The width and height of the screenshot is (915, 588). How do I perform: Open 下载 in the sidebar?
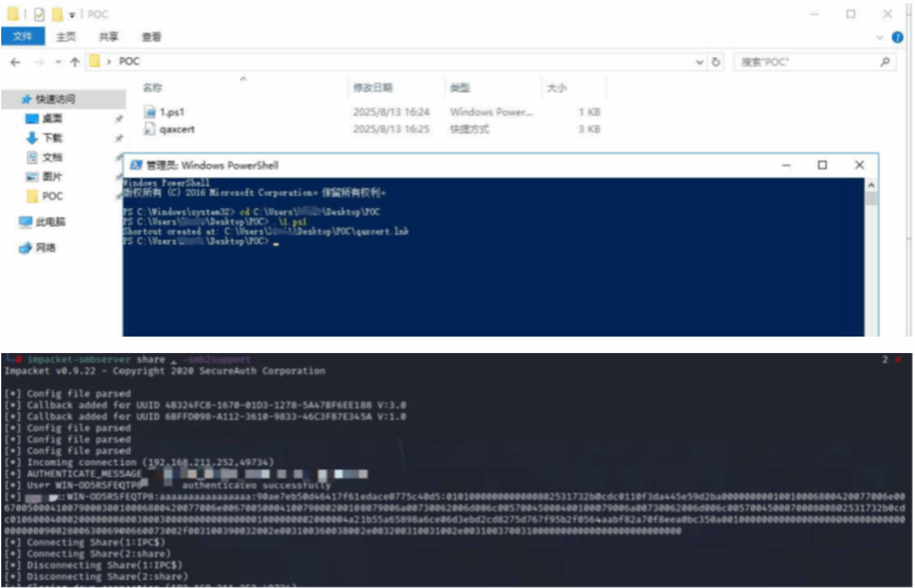coord(52,138)
